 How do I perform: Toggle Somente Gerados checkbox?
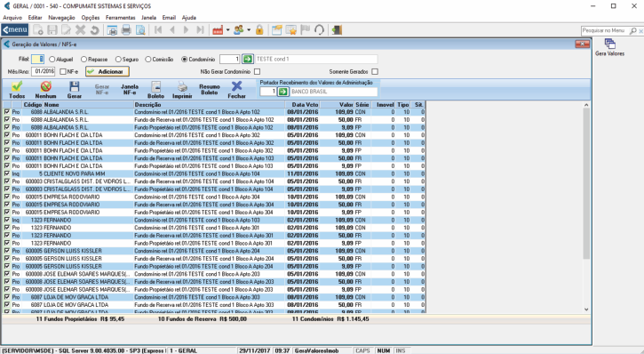point(375,71)
